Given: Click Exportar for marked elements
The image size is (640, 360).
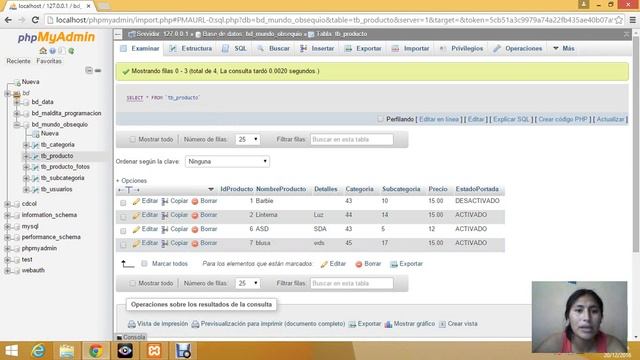Looking at the screenshot, I should [x=407, y=264].
